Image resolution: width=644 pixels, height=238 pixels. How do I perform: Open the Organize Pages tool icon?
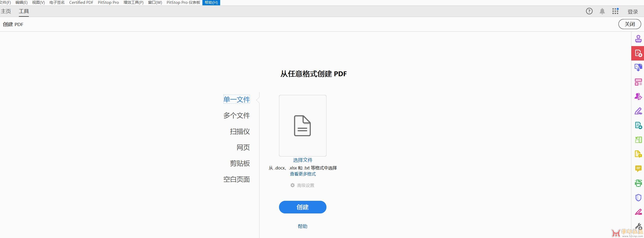point(638,82)
